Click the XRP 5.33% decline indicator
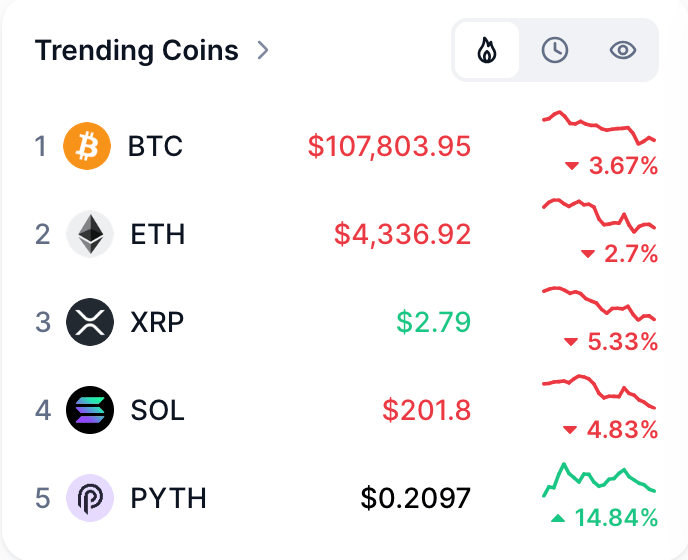688x560 pixels. point(611,343)
